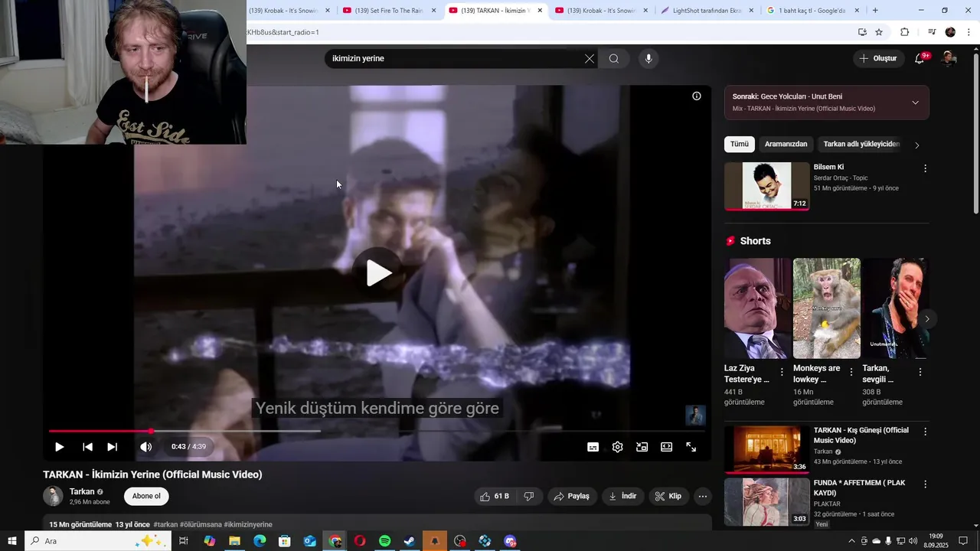Screen dimensions: 980x551
Task: Open options for FUNDA AFFETMEM video
Action: click(x=925, y=484)
